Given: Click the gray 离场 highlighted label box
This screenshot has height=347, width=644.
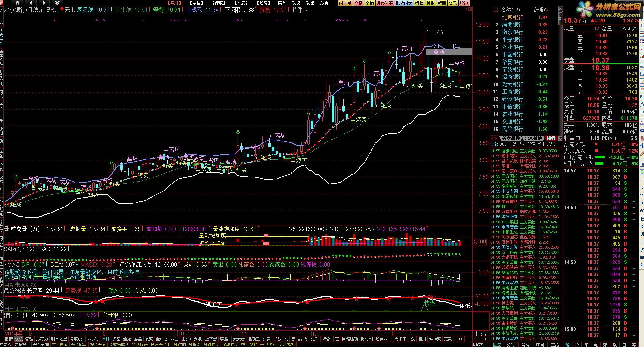Looking at the screenshot, I should [449, 52].
